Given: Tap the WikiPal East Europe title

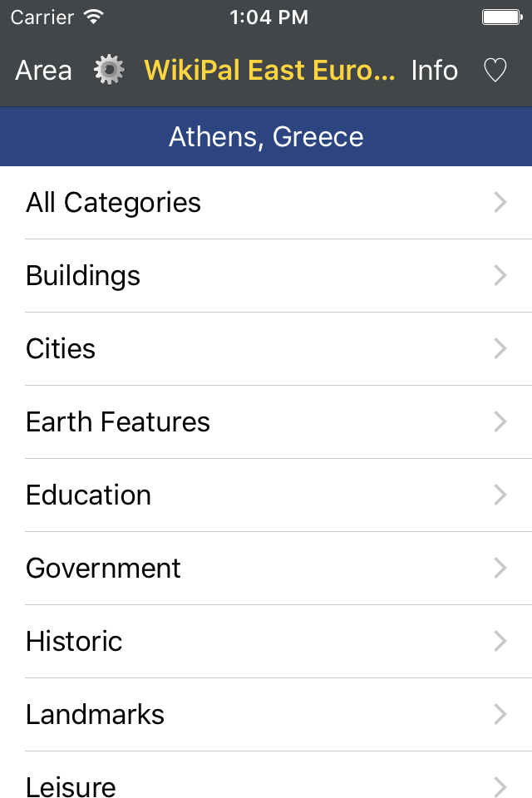Looking at the screenshot, I should (269, 70).
